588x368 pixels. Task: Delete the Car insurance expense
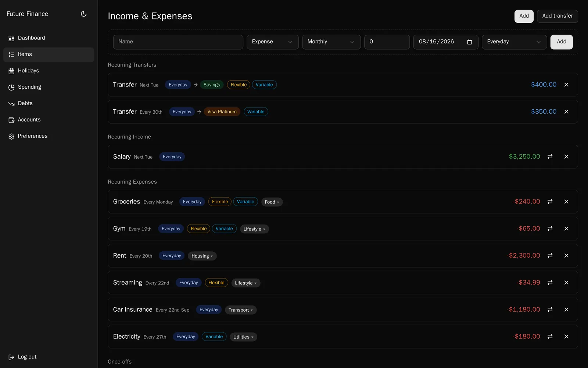(566, 310)
